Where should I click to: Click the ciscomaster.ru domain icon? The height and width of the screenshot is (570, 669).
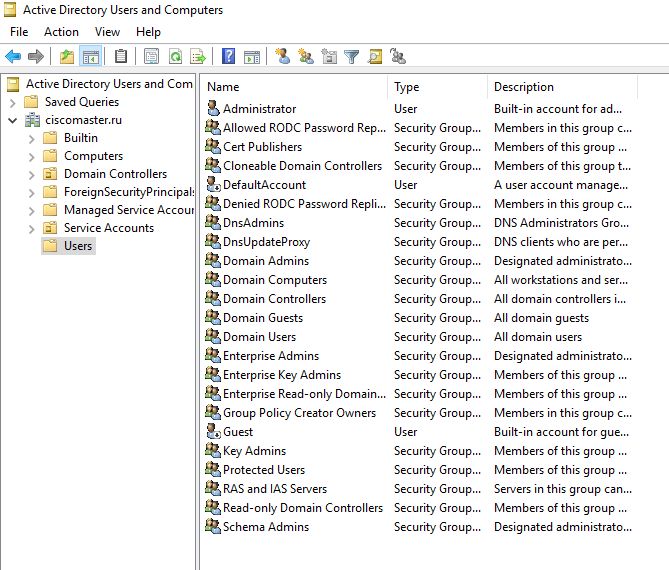click(32, 120)
